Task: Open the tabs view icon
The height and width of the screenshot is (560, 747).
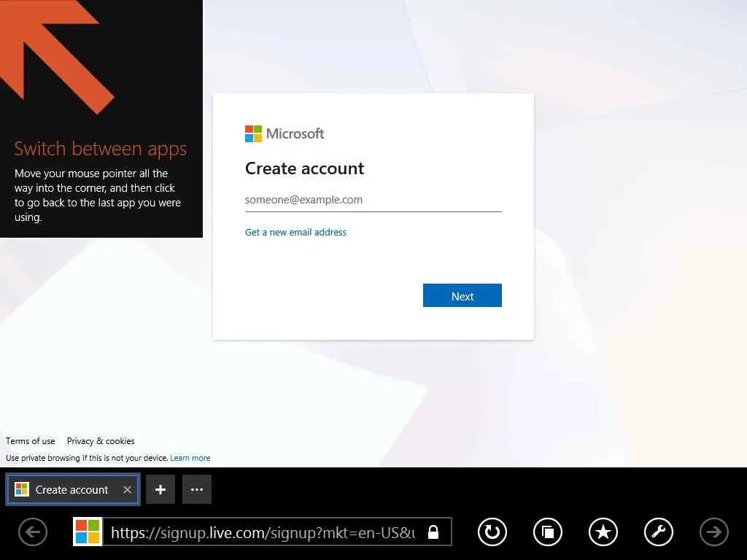Action: (x=547, y=532)
